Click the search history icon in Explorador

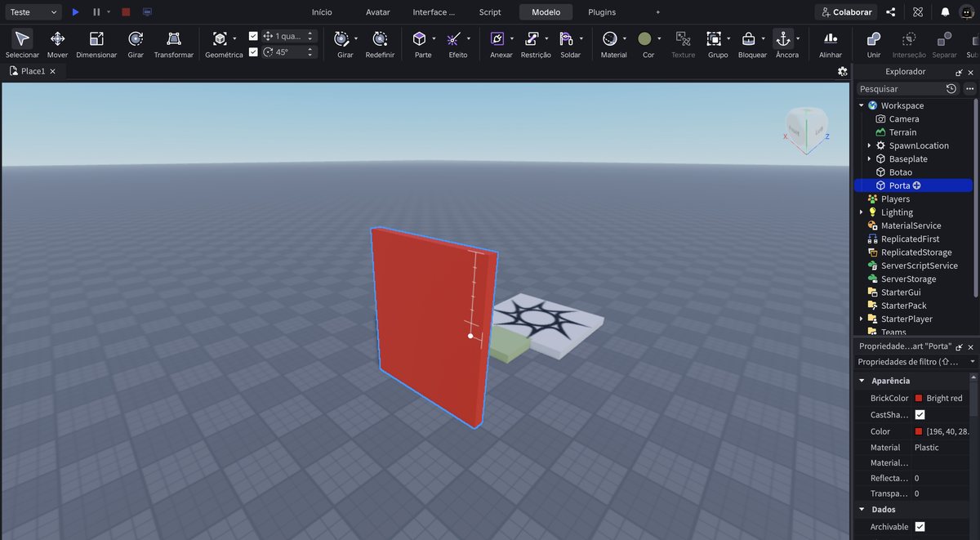pos(951,88)
